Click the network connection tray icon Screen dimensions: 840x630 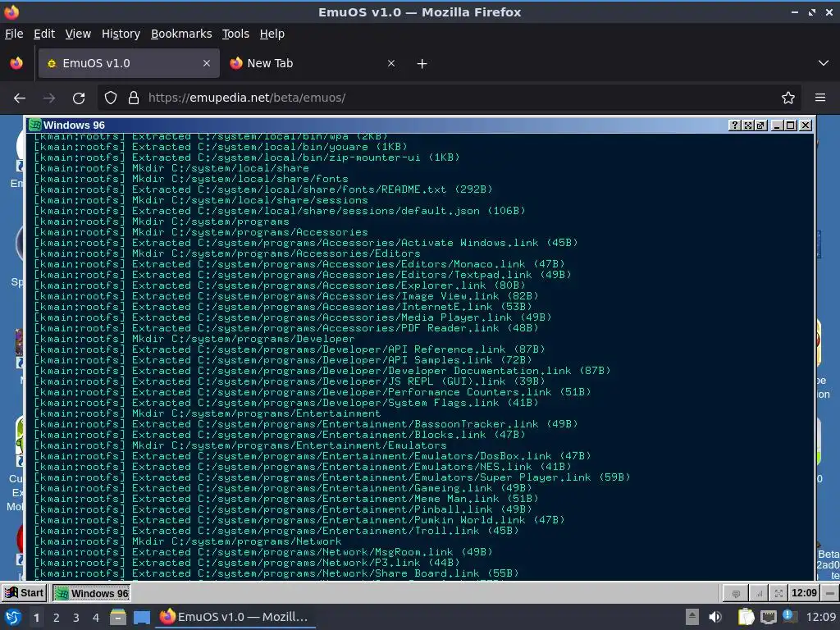click(x=768, y=617)
